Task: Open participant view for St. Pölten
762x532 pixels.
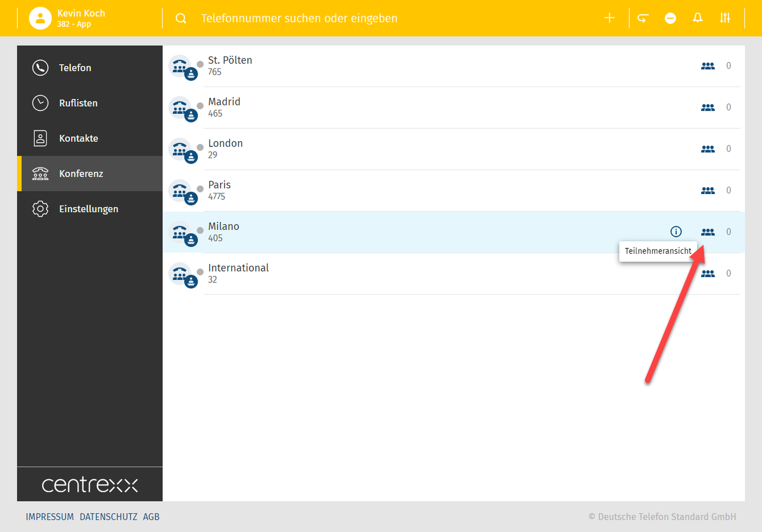Action: 708,66
